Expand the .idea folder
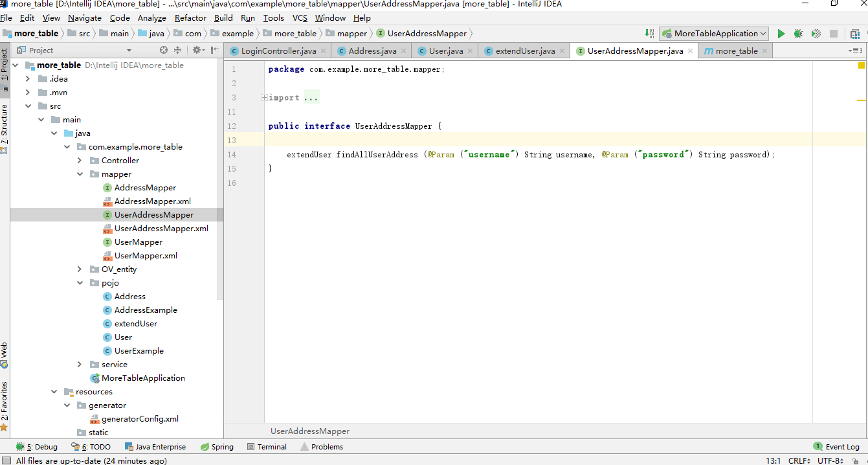 point(28,78)
